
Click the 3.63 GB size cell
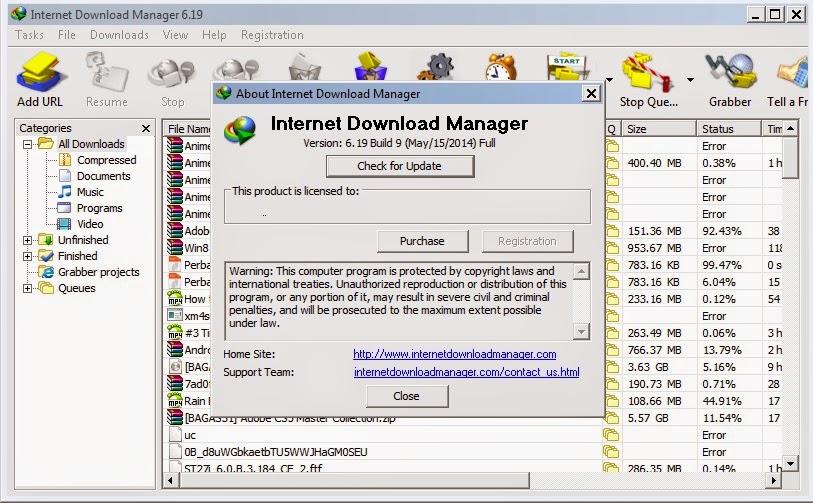(x=648, y=367)
